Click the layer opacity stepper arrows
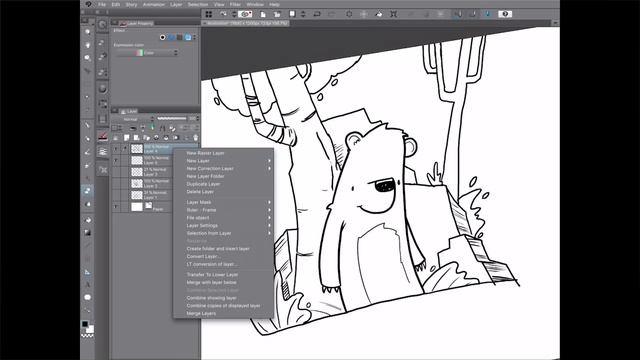 (x=198, y=119)
